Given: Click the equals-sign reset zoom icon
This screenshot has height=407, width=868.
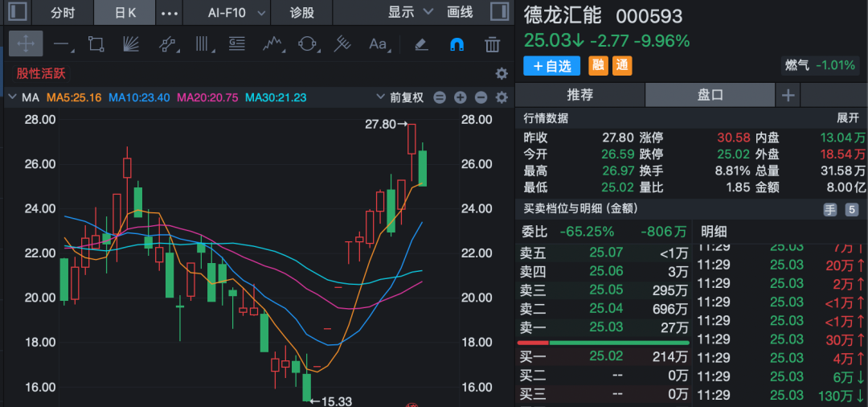Looking at the screenshot, I should tap(440, 98).
